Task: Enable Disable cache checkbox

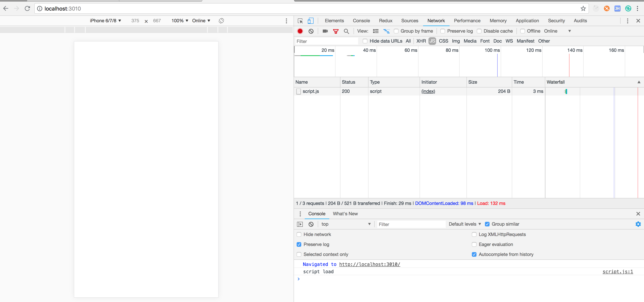Action: click(479, 31)
